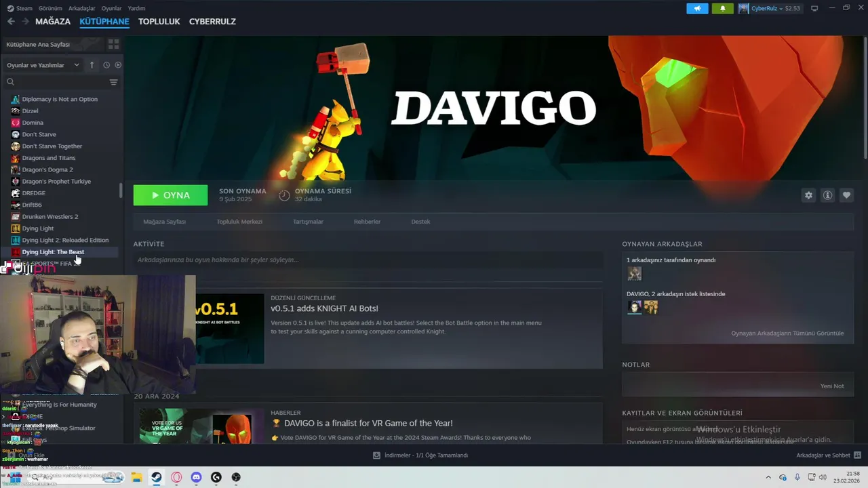The width and height of the screenshot is (868, 488).
Task: Open first wishlist friend avatar
Action: tap(634, 307)
